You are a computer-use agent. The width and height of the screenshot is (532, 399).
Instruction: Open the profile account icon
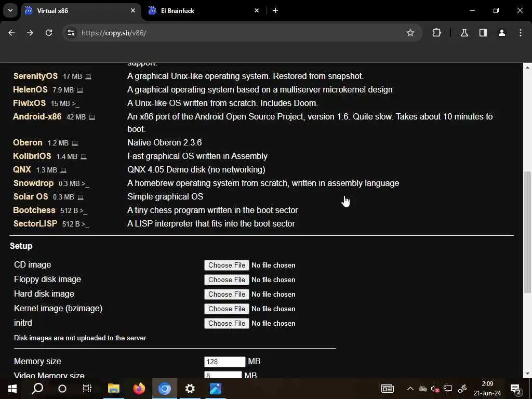502,33
